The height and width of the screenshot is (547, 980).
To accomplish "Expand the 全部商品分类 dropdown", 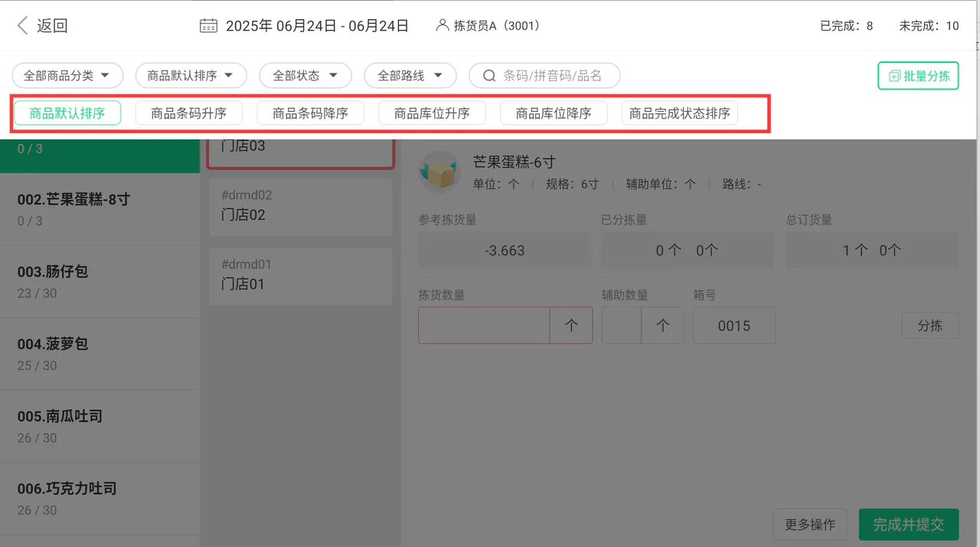I will [x=67, y=76].
